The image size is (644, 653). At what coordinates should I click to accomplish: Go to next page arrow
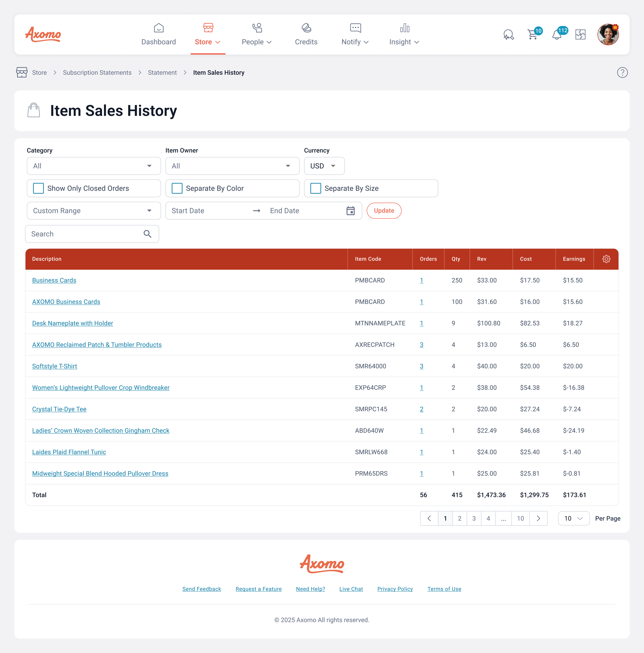point(538,519)
